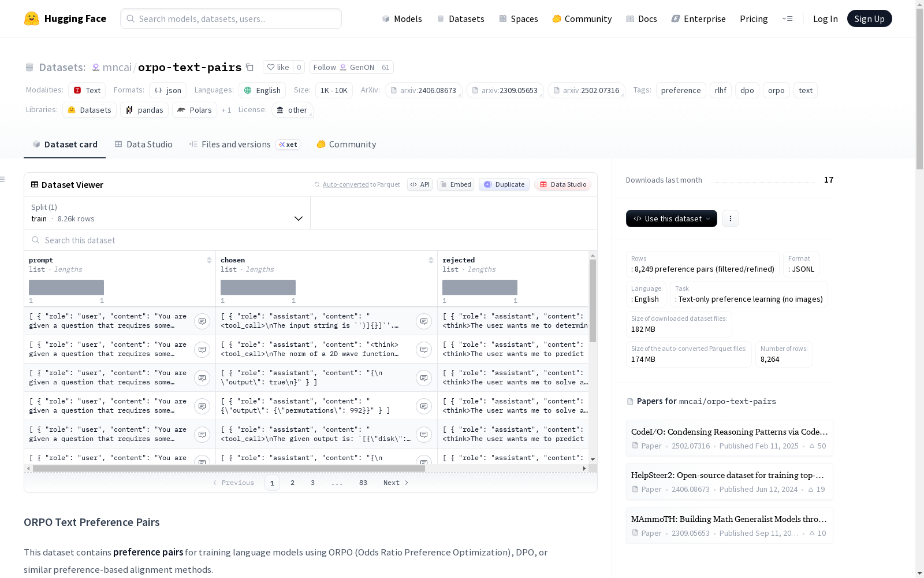Open chat icon for fifth chosen row
Viewport: 924px width, 578px height.
424,434
